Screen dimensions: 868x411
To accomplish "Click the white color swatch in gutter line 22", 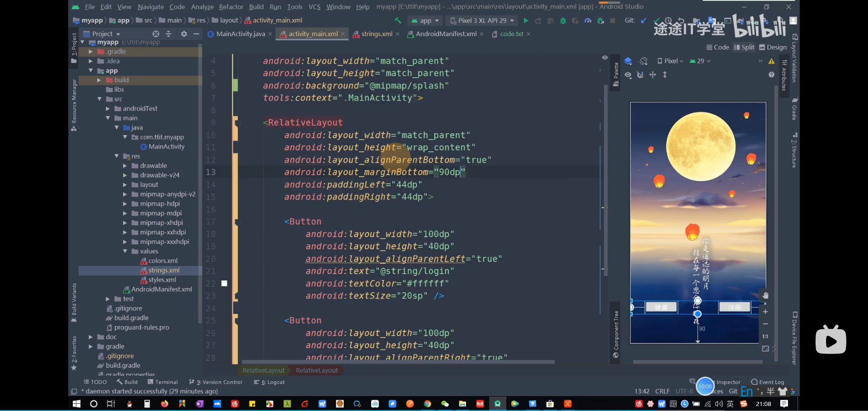I will tap(224, 284).
